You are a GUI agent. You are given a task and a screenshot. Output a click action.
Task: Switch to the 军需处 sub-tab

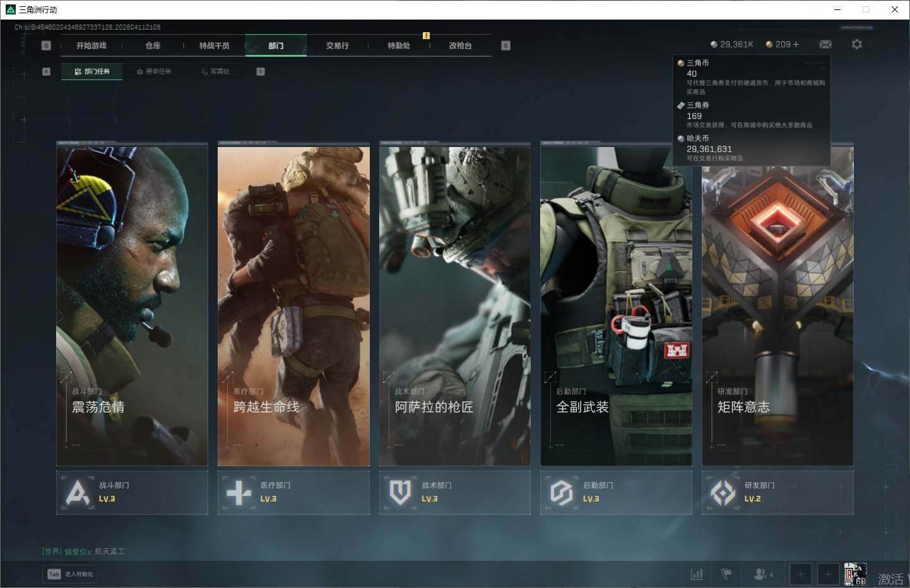point(216,71)
